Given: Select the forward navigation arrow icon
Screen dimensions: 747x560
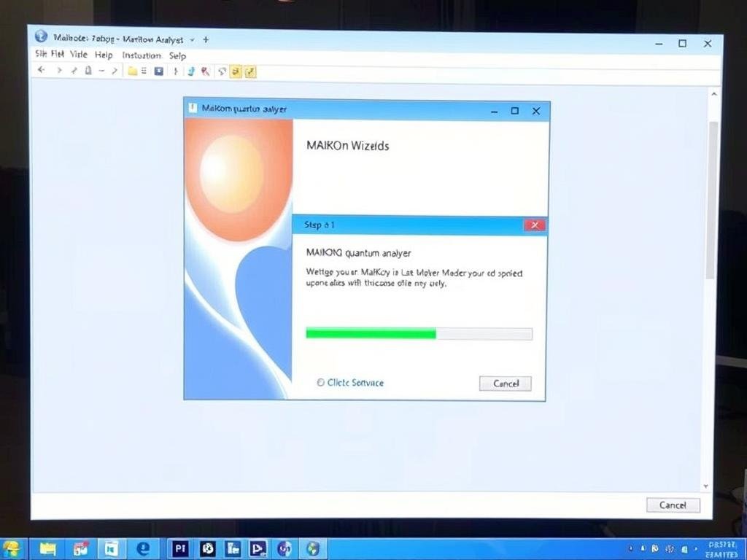Looking at the screenshot, I should (x=59, y=71).
